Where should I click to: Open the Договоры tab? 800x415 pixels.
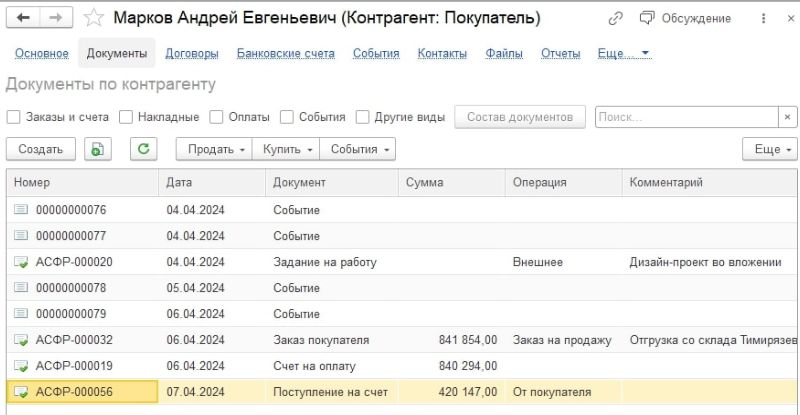pos(192,53)
